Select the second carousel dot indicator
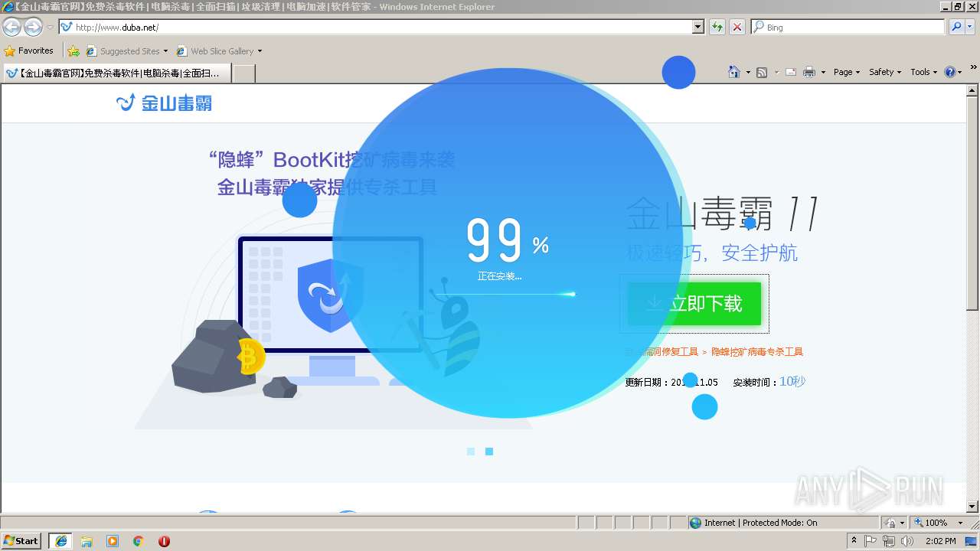The height and width of the screenshot is (551, 980). click(489, 452)
